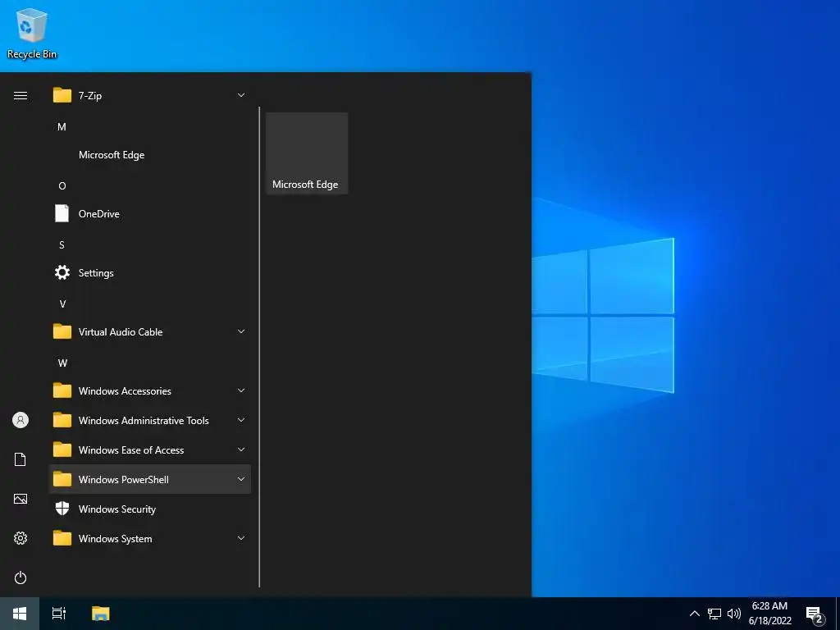
Task: Open Task View on the taskbar
Action: tap(59, 614)
